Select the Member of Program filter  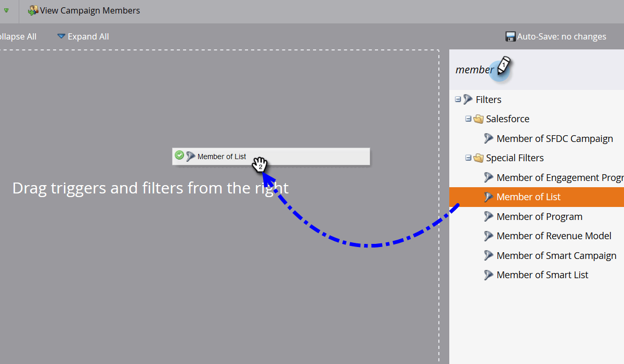coord(539,216)
